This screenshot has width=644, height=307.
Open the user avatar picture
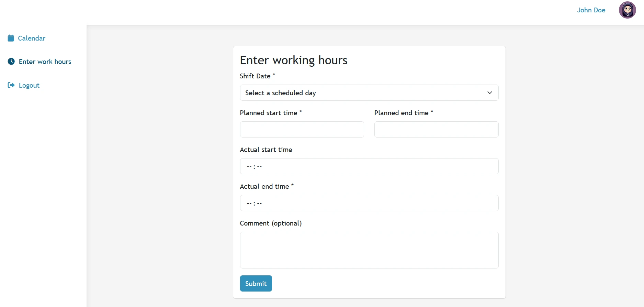(x=627, y=10)
